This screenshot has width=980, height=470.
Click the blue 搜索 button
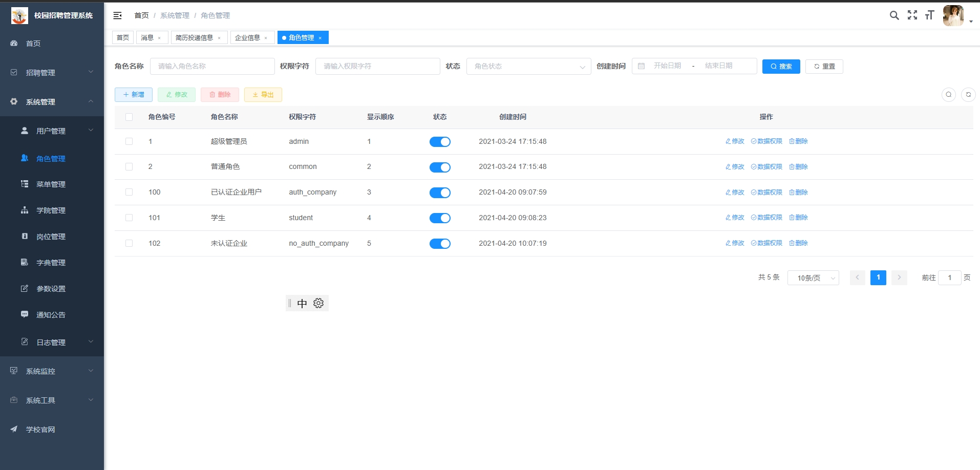[781, 67]
